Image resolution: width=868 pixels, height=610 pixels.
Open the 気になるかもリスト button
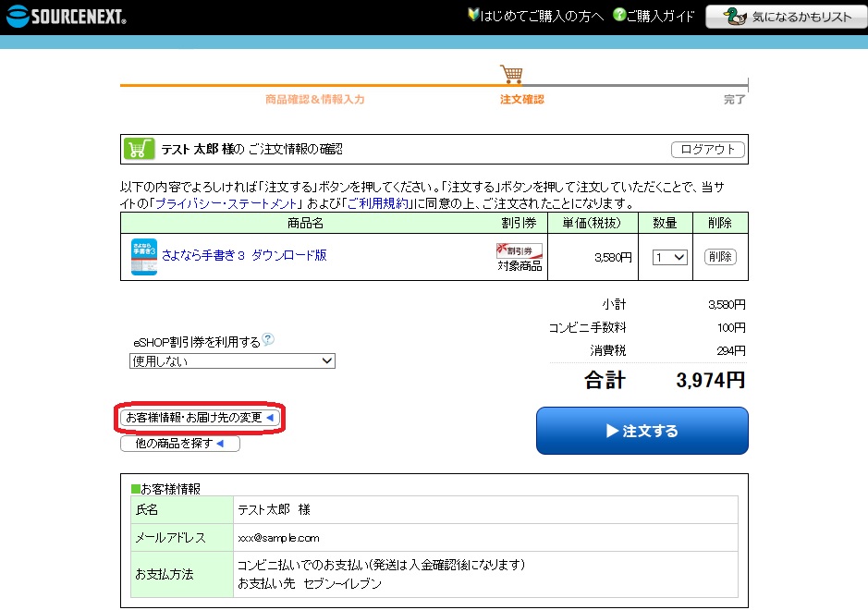[x=787, y=17]
